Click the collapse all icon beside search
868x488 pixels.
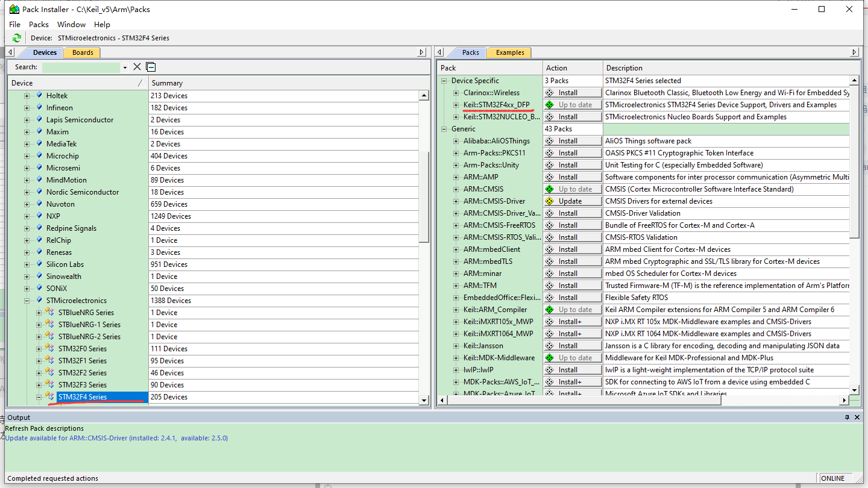(151, 67)
